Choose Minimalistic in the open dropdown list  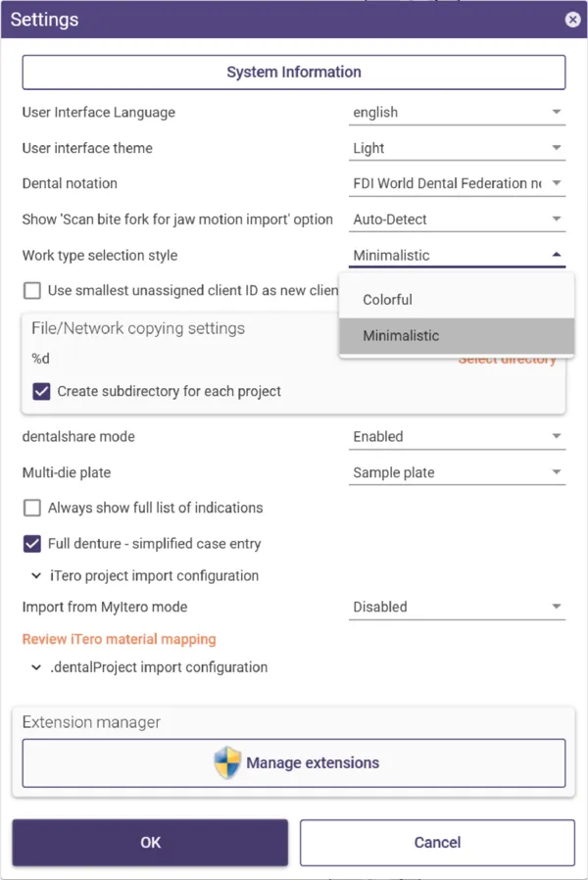(457, 335)
